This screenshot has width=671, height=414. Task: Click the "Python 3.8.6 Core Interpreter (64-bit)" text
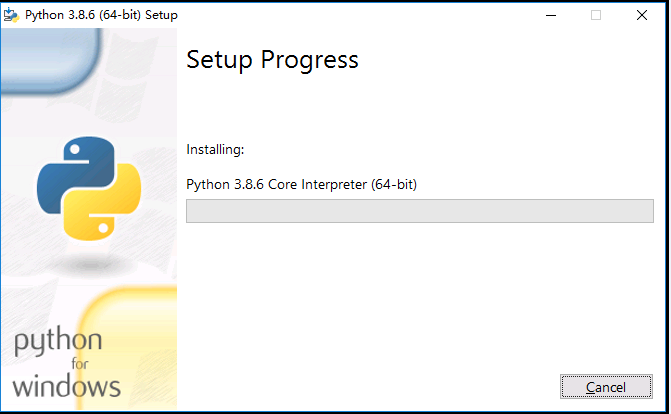[x=301, y=184]
